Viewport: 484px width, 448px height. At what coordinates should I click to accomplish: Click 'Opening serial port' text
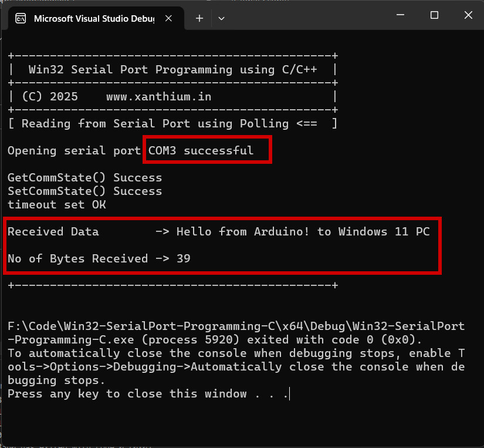point(74,151)
